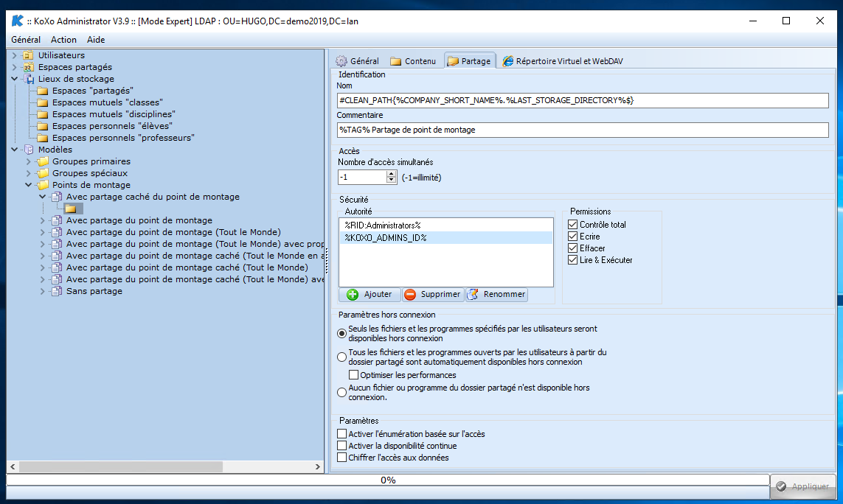Collapse Avec partage caché du point de montage
The width and height of the screenshot is (843, 504).
click(43, 197)
